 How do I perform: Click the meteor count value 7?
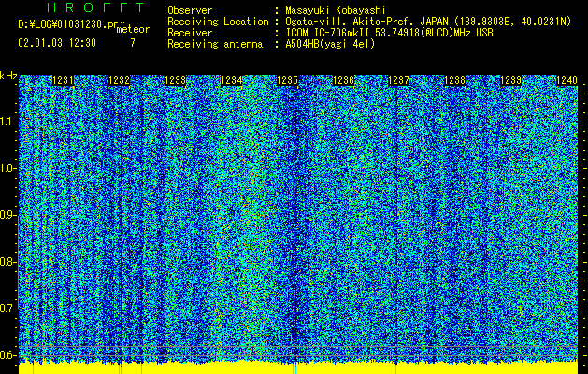pyautogui.click(x=133, y=43)
